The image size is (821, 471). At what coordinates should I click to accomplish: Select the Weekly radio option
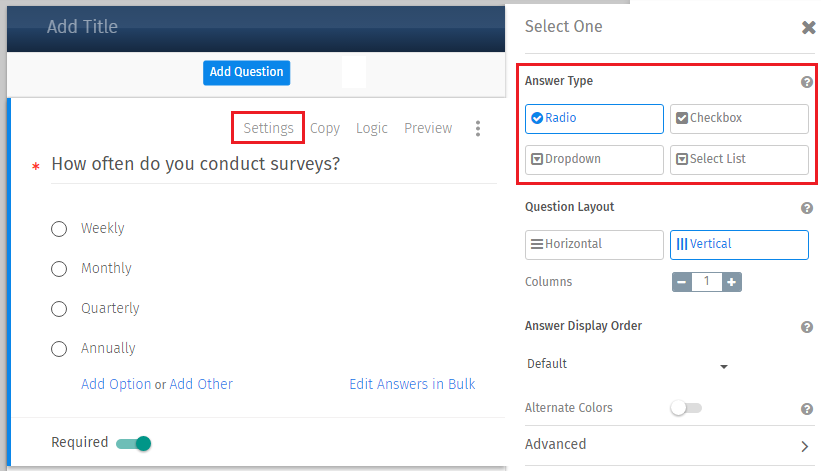59,229
